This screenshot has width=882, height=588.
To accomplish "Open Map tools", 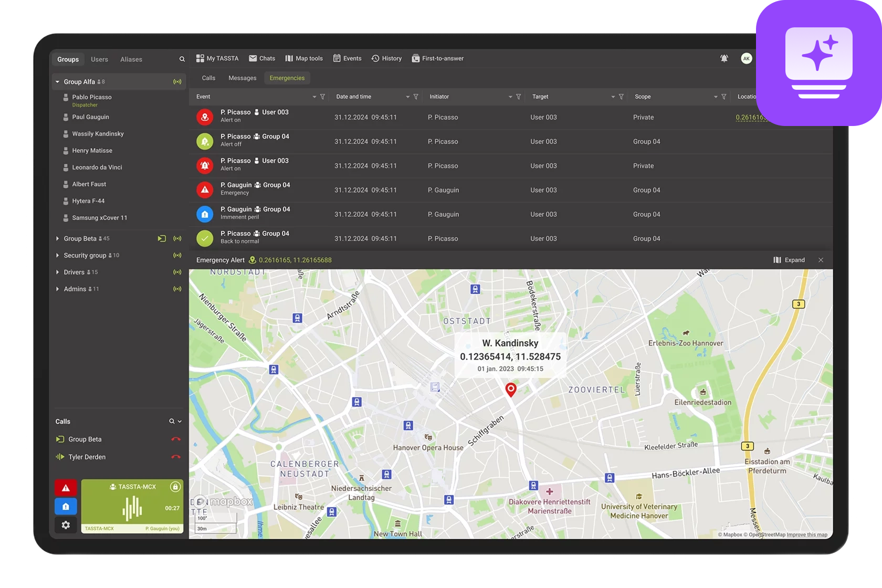I will 304,58.
